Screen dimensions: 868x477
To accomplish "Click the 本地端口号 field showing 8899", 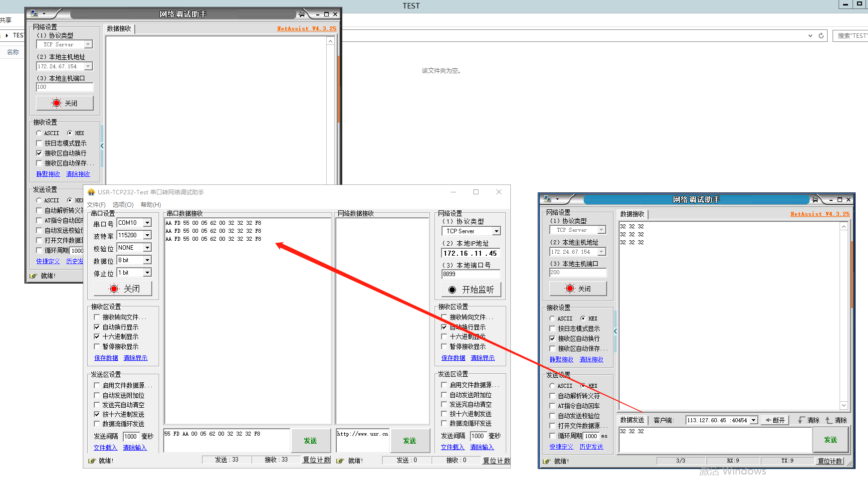I will click(x=470, y=274).
